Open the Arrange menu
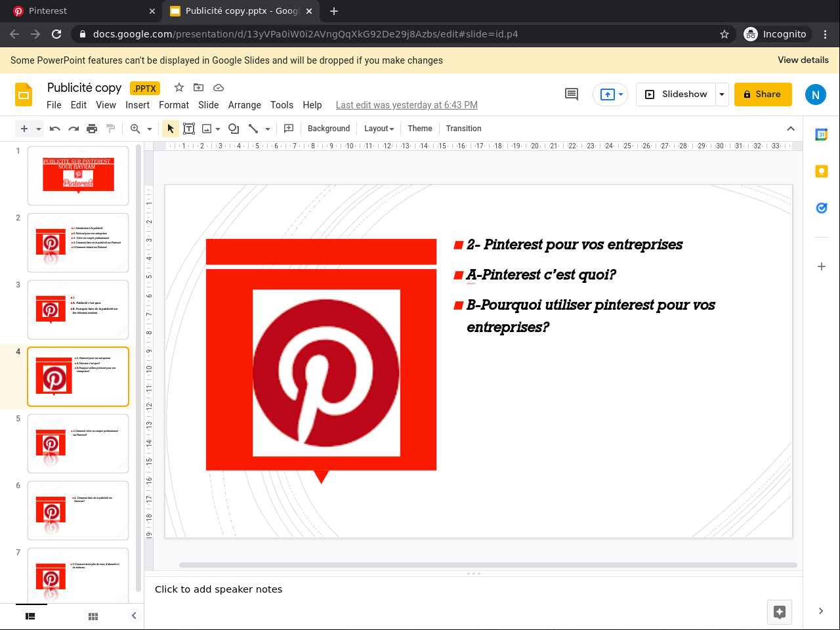This screenshot has height=630, width=840. coord(245,105)
